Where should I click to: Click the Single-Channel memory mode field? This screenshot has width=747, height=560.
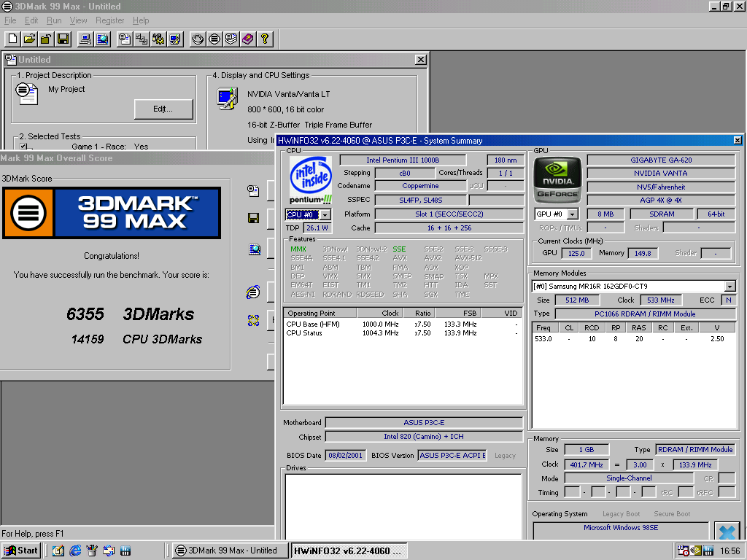(629, 478)
